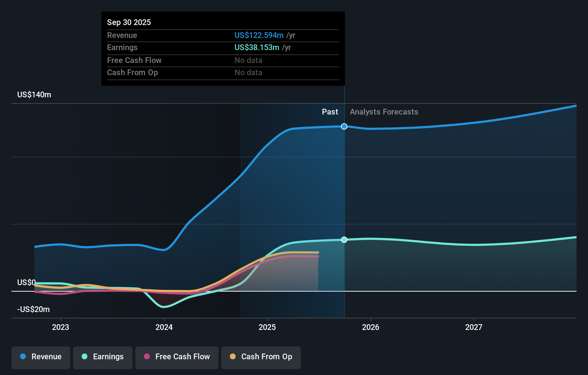Click the 2024 label on the x-axis
The image size is (588, 375).
(x=164, y=327)
